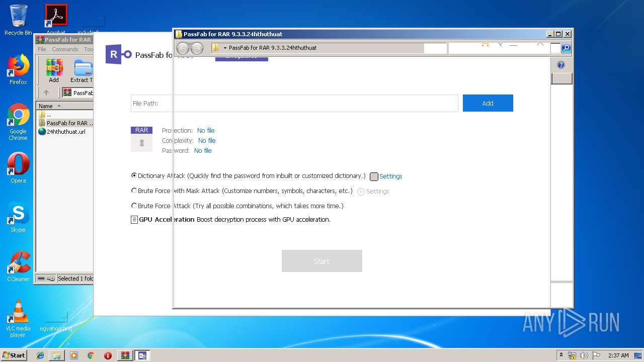The width and height of the screenshot is (644, 362).
Task: Click the folder icon in Explorer address bar
Action: point(215,48)
